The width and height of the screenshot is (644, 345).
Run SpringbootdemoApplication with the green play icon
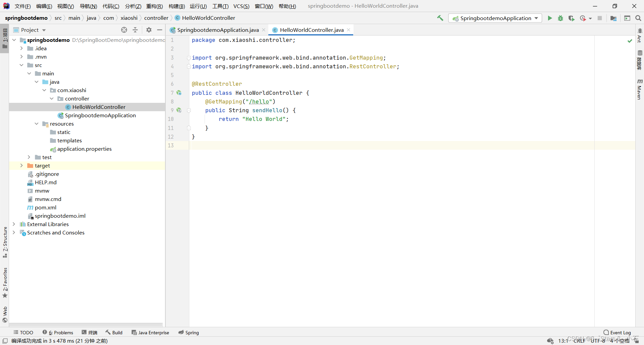550,18
